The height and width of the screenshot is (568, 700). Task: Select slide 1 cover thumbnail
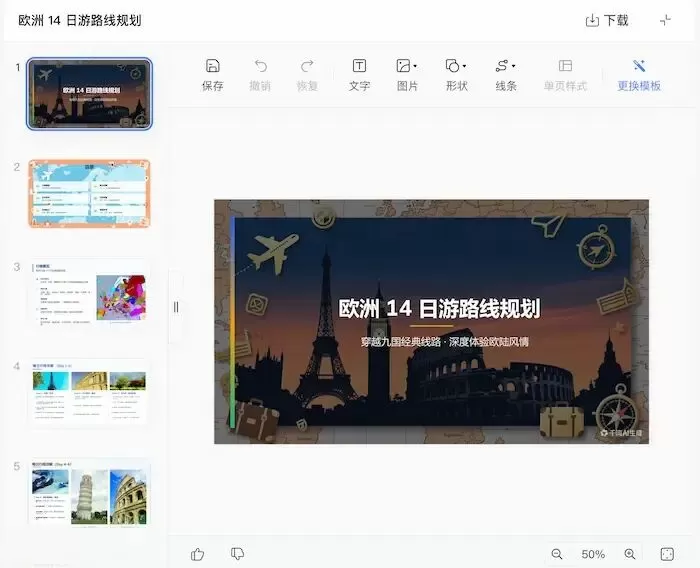tap(89, 94)
